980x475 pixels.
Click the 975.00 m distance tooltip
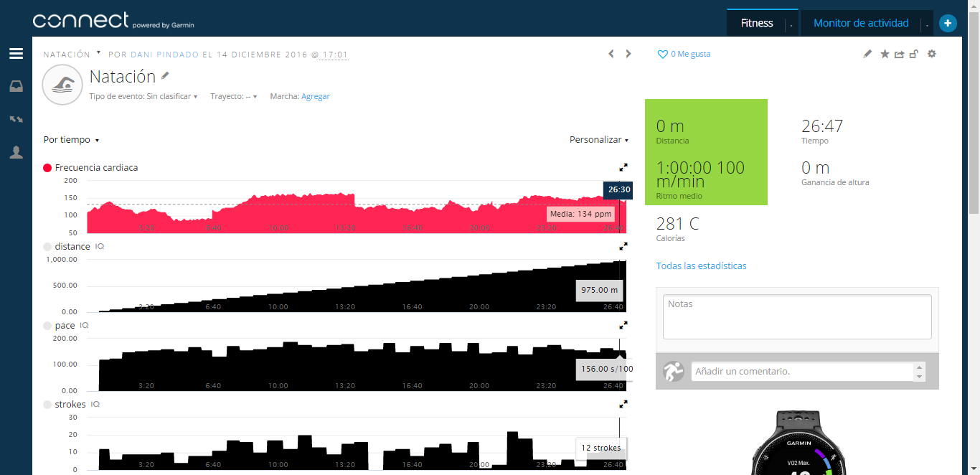pyautogui.click(x=600, y=291)
